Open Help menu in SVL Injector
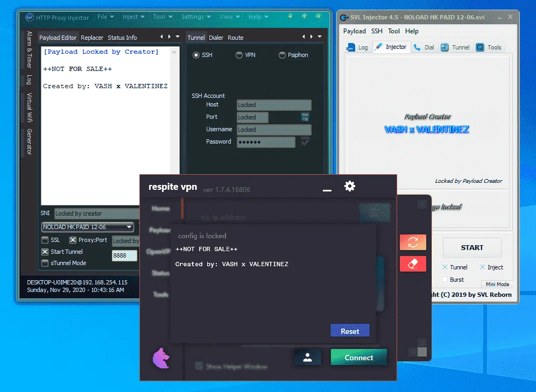The width and height of the screenshot is (536, 392). tap(412, 31)
